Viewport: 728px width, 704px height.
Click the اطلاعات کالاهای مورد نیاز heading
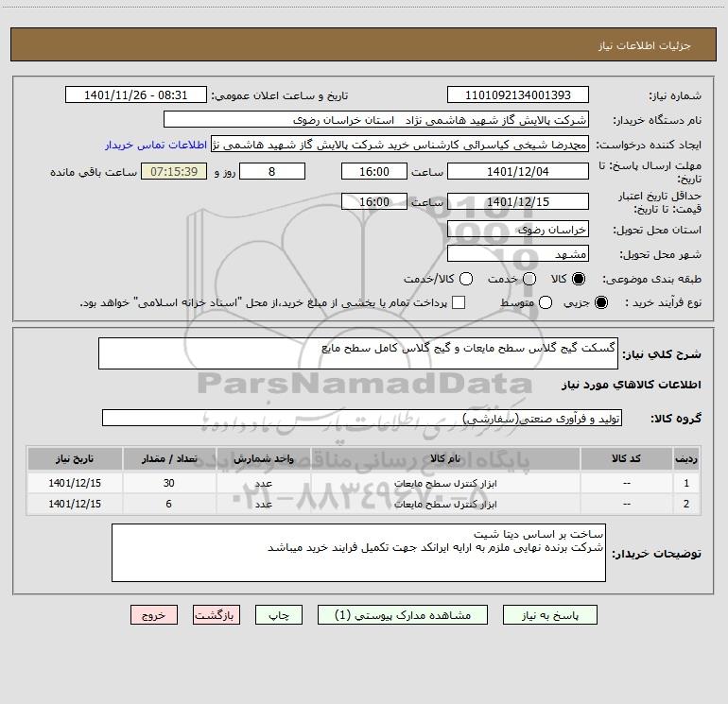click(632, 385)
